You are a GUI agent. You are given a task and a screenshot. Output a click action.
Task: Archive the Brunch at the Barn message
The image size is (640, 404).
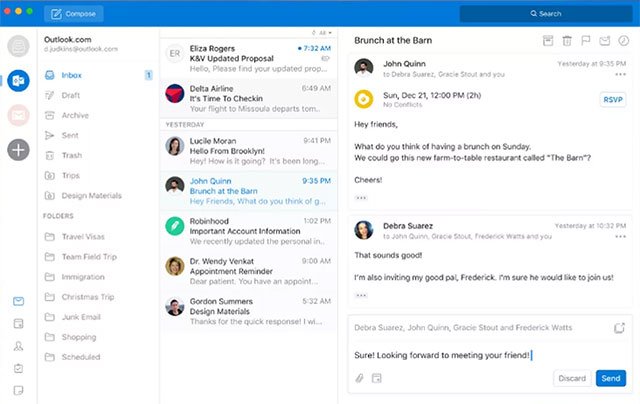point(548,40)
